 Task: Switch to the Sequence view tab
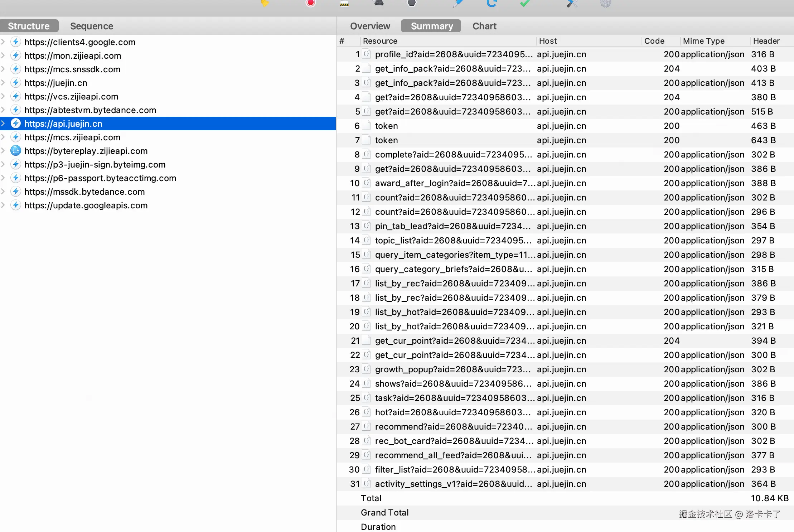point(92,26)
